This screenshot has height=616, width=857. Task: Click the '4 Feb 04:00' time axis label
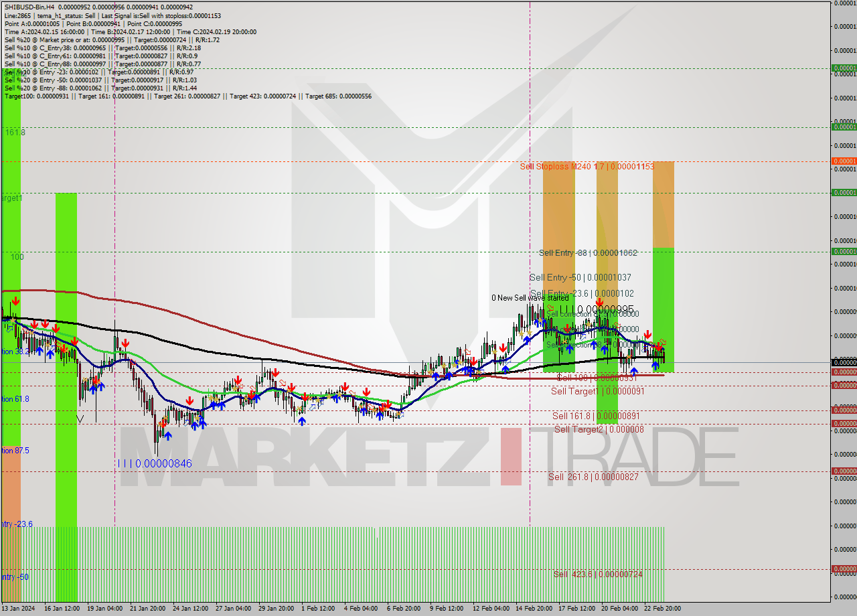point(361,609)
